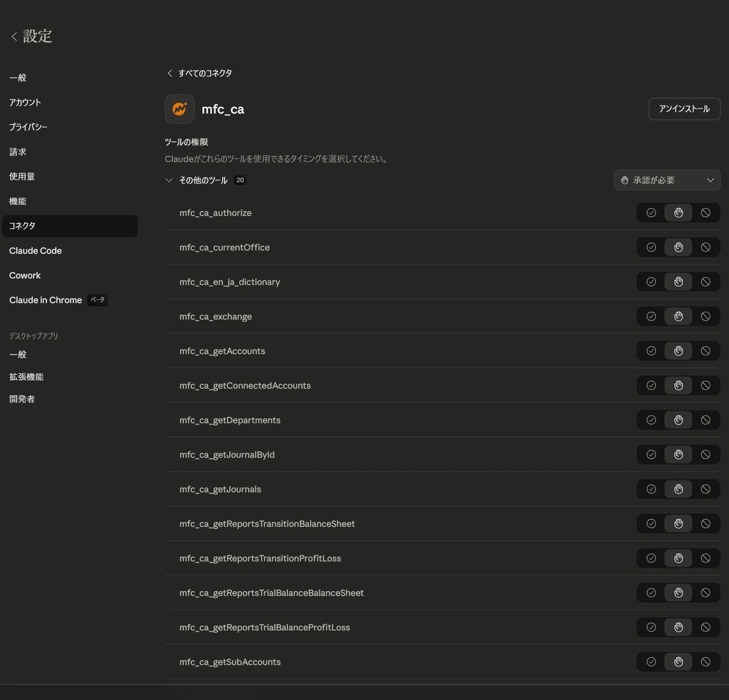Open the 請求 settings section
Screen dimensions: 729x700
pyautogui.click(x=18, y=152)
